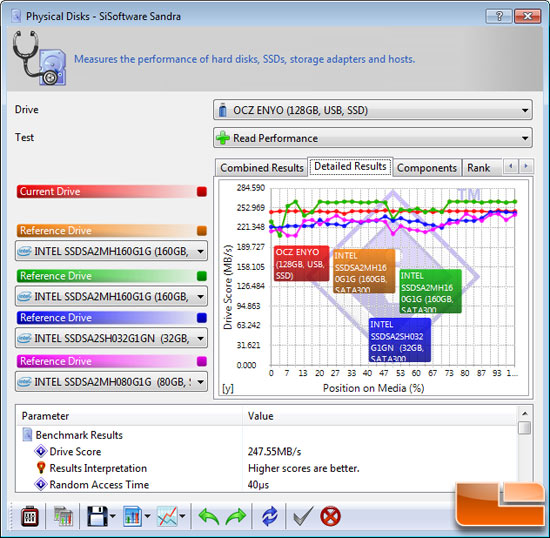
Task: Click the copy results documents icon
Action: point(63,516)
